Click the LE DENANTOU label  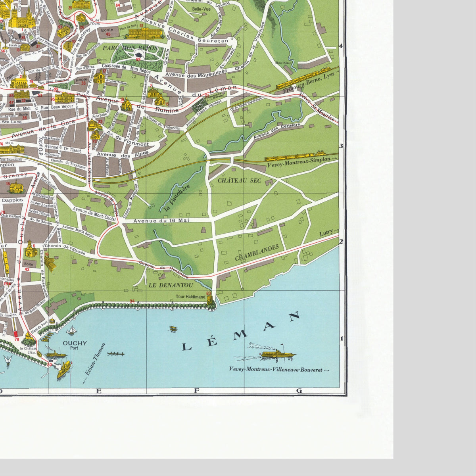coord(171,284)
